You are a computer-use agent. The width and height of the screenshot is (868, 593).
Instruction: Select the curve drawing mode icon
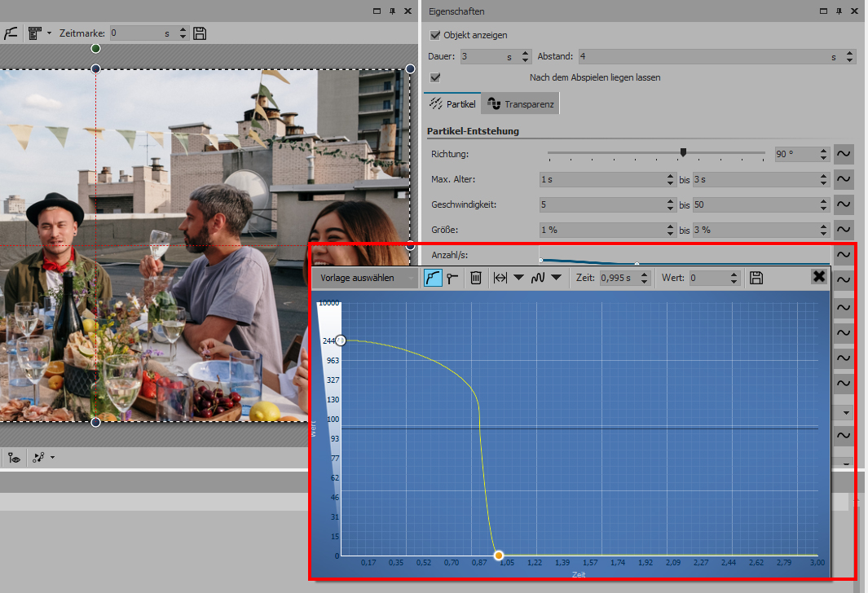pos(434,278)
